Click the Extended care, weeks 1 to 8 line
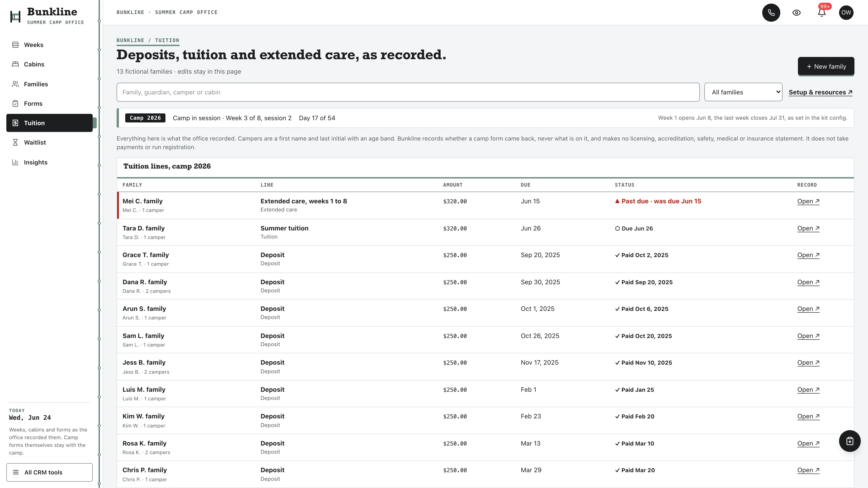868x488 pixels. point(304,201)
